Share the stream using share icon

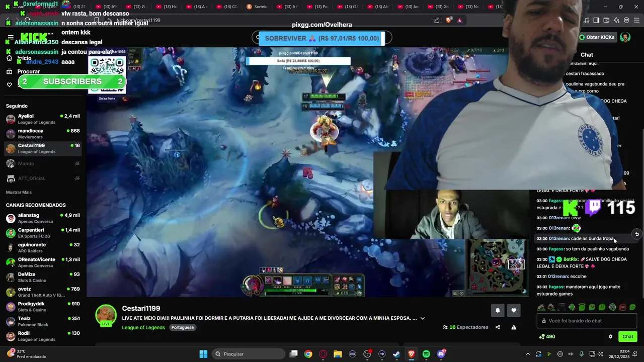tap(498, 327)
